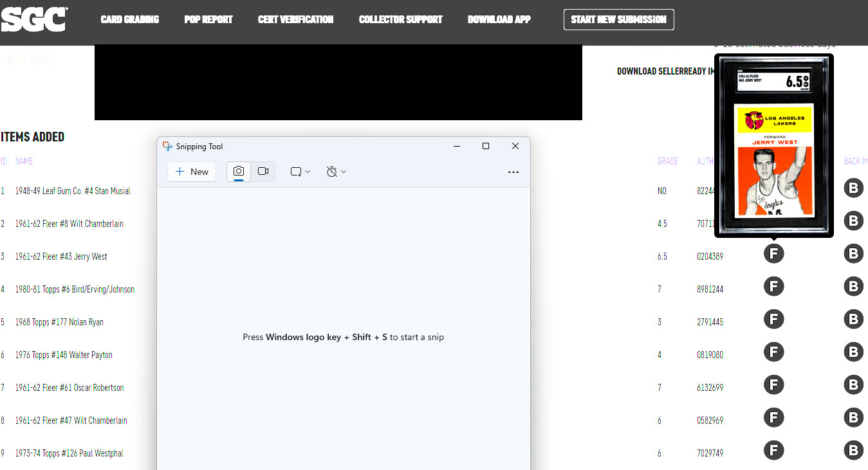Viewport: 868px width, 470px height.
Task: Click the front image icon for Jerry West
Action: point(774,254)
